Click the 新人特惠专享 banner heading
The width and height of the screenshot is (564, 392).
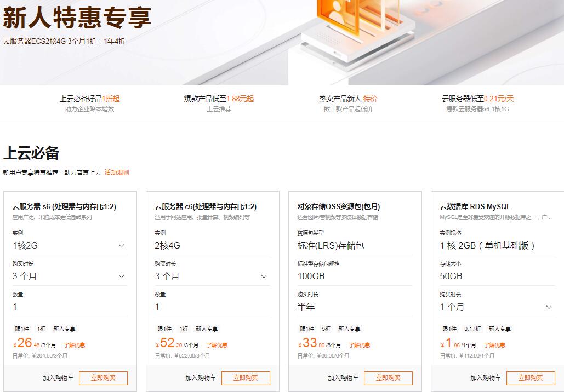tap(77, 18)
